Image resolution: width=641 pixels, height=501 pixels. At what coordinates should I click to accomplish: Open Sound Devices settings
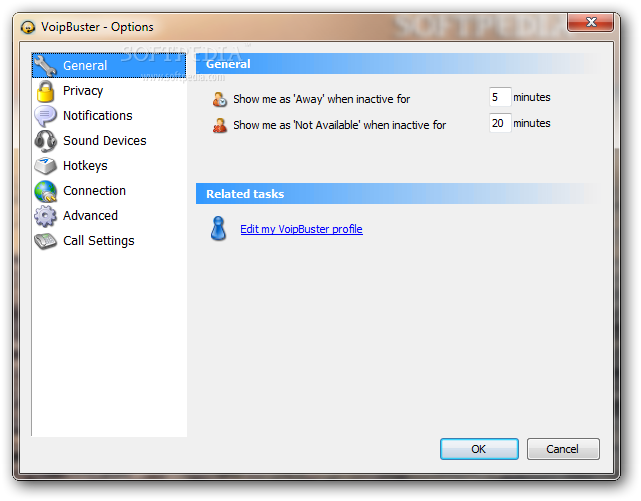tap(105, 141)
